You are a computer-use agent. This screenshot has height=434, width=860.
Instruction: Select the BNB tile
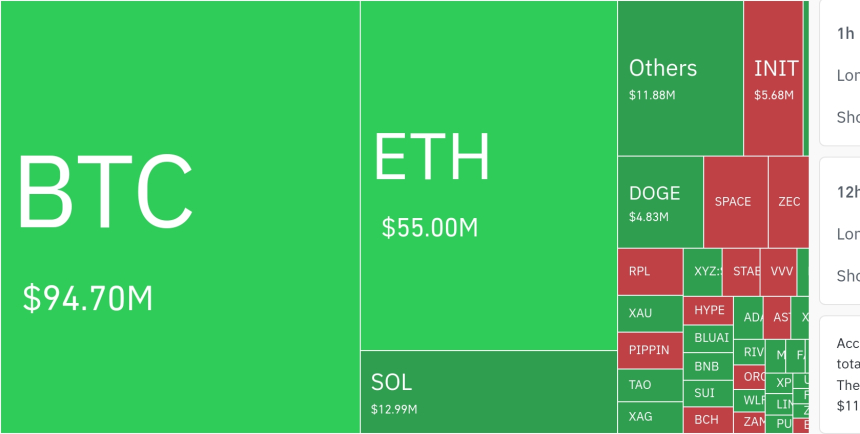(x=709, y=366)
